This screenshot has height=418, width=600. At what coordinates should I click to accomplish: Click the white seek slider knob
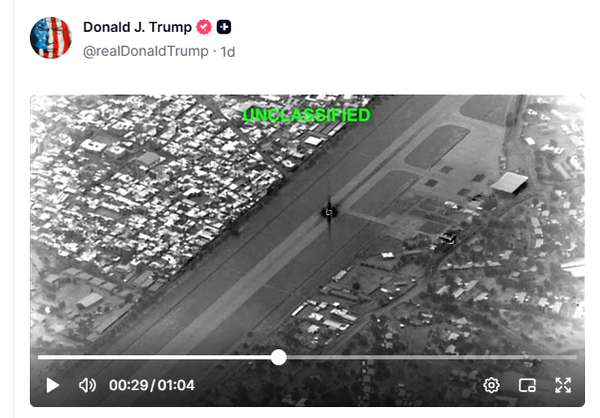[279, 357]
